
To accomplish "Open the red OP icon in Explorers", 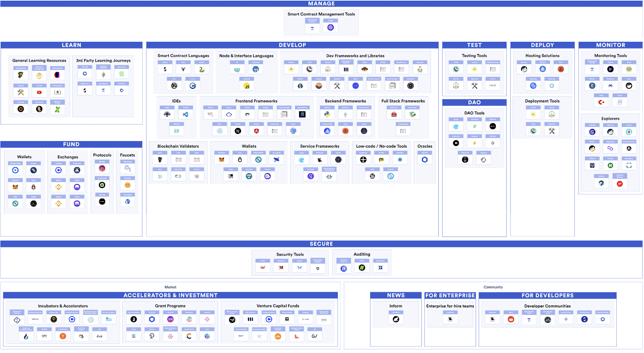I will coord(620,184).
